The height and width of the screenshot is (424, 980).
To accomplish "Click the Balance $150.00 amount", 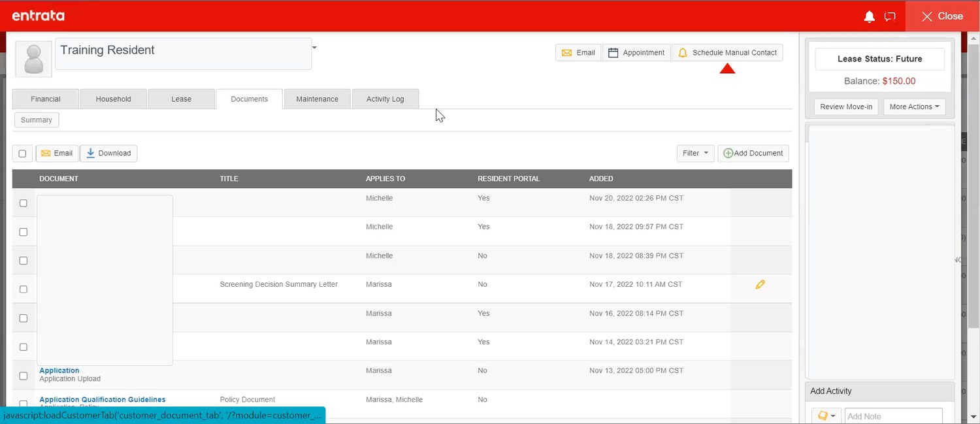I will [x=898, y=81].
